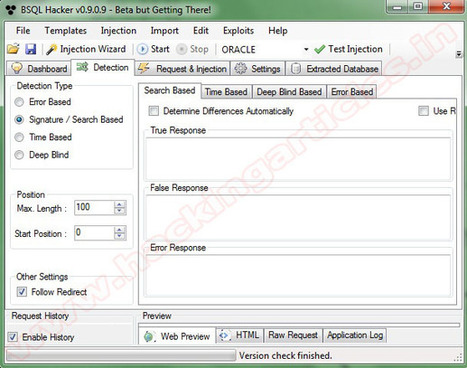Open the Raw Request preview tab
Screen dimensions: 467x368
point(293,335)
